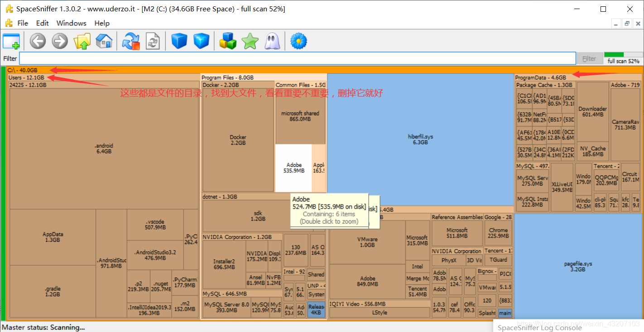
Task: Toggle free space display green star
Action: 250,41
